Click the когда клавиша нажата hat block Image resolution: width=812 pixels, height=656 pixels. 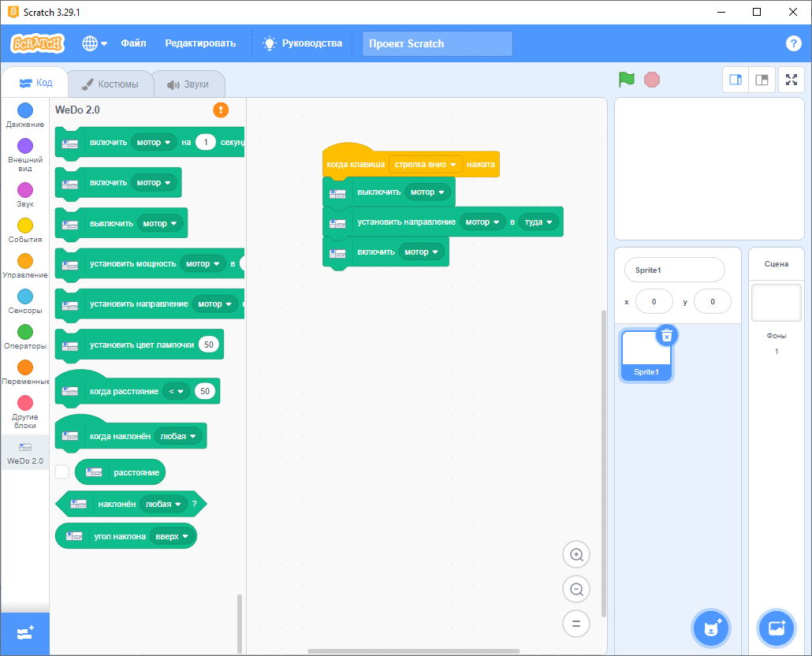(x=411, y=161)
